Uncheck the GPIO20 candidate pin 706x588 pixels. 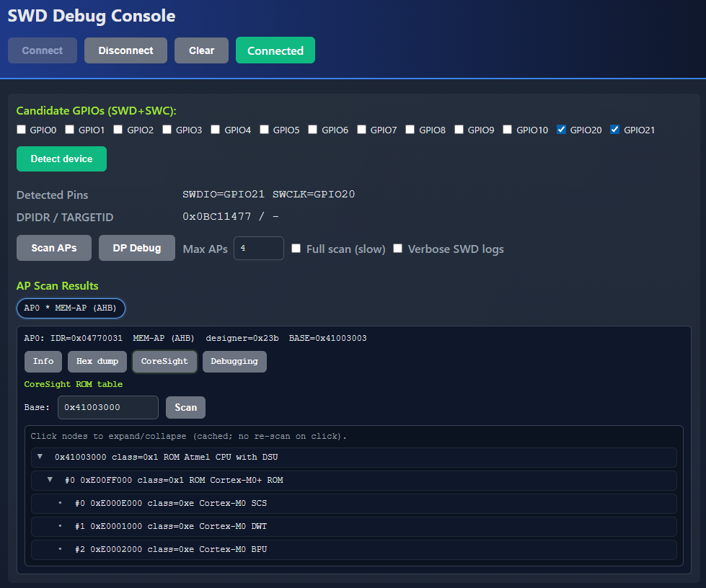(x=561, y=130)
